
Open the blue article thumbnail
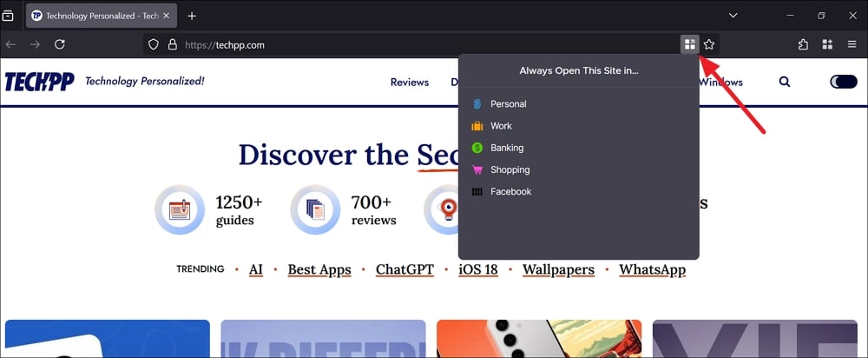[108, 339]
